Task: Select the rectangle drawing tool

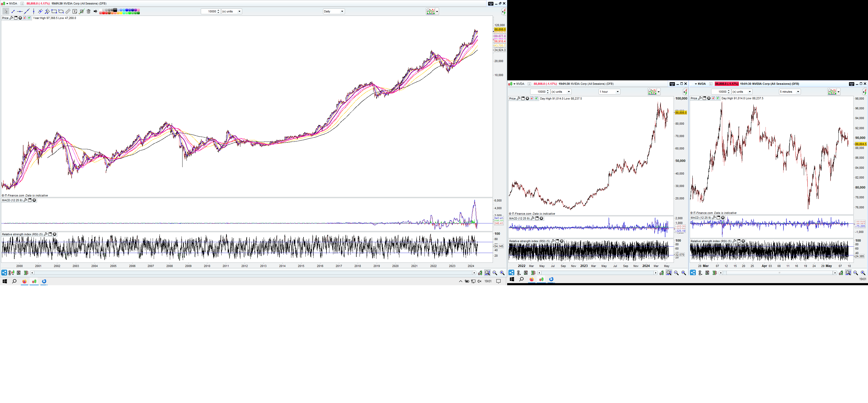Action: coord(54,11)
